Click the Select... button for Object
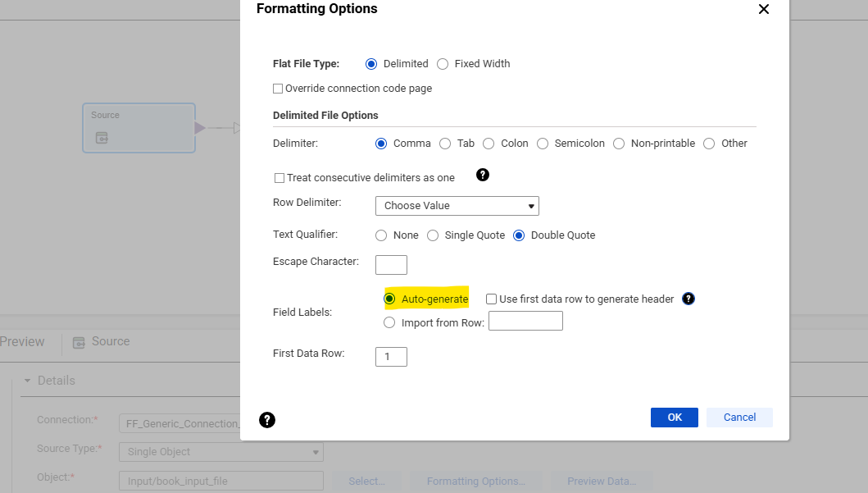This screenshot has height=493, width=868. click(x=366, y=482)
